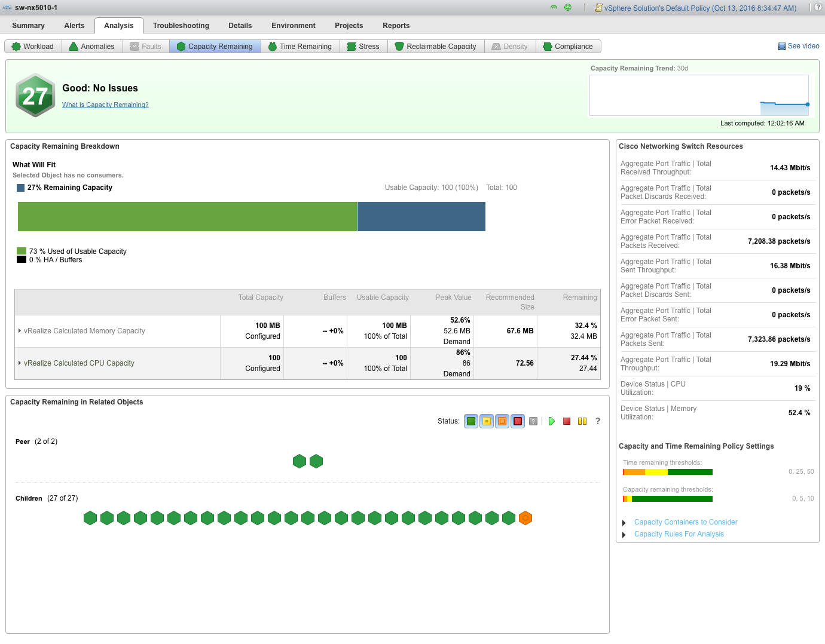Click the help icon in top-right corner
Viewport: 825px width, 644px height.
818,7
